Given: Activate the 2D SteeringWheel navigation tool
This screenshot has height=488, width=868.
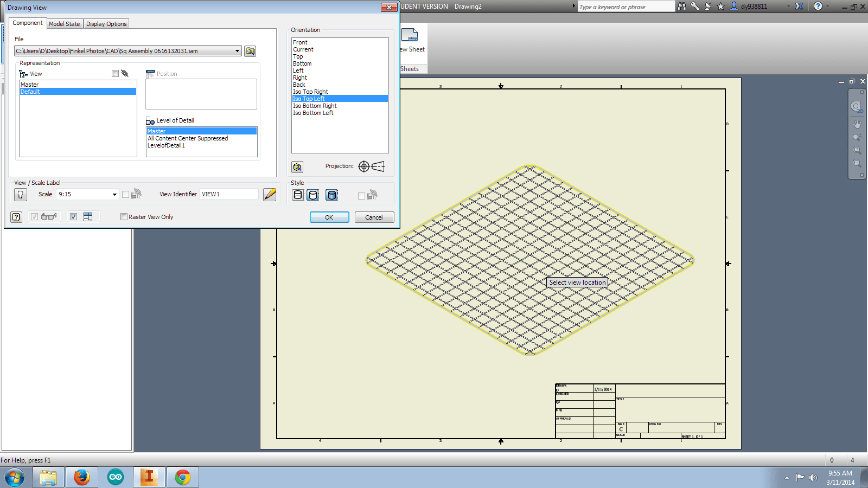Looking at the screenshot, I should [x=856, y=106].
